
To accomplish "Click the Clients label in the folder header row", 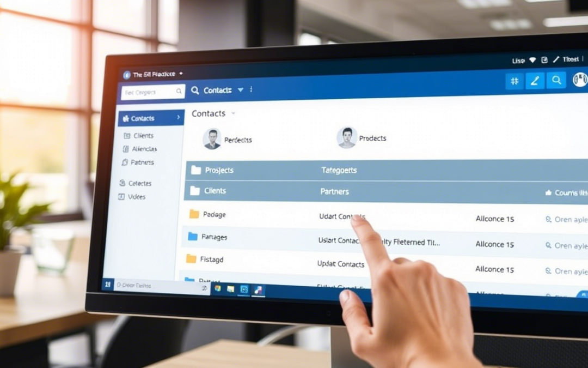I will pyautogui.click(x=215, y=191).
